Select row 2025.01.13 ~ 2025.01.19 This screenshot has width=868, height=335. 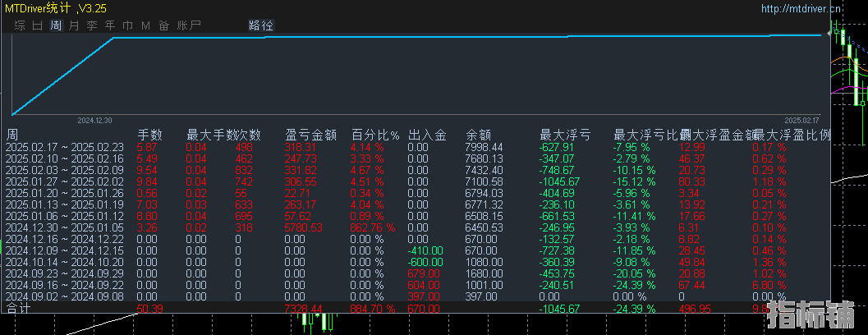(x=417, y=204)
